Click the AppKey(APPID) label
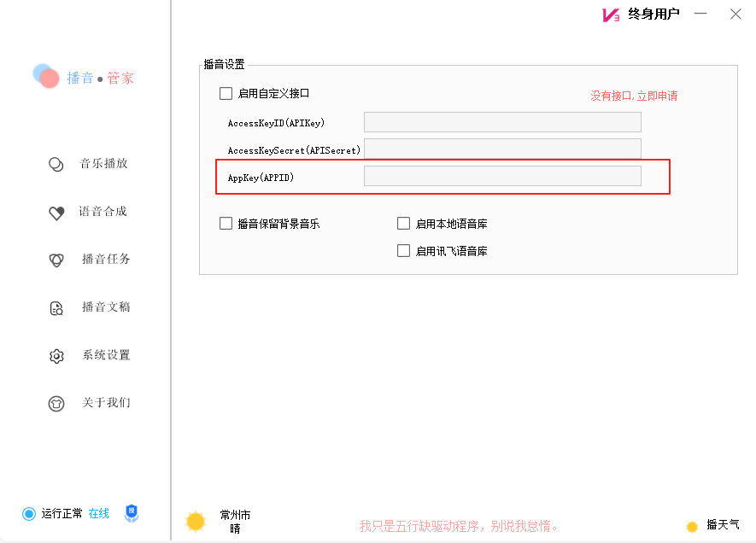 coord(261,178)
